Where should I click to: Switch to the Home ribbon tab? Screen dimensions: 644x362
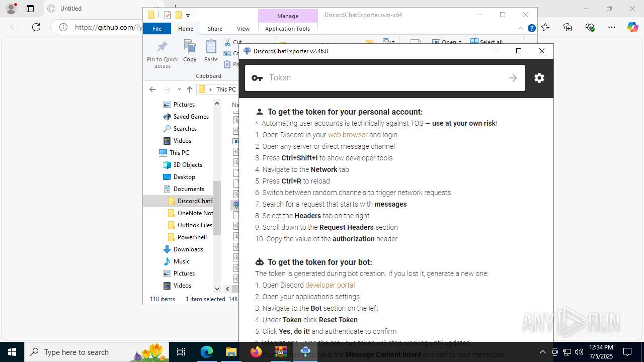tap(185, 29)
